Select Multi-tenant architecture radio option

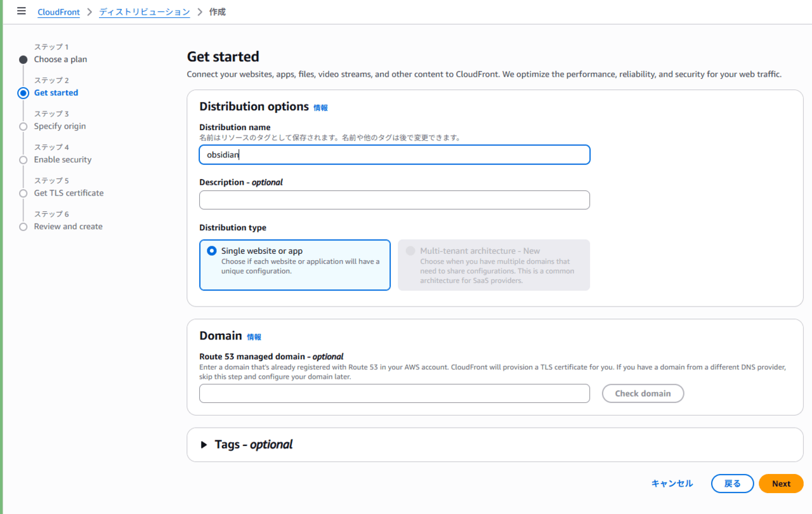pyautogui.click(x=410, y=251)
